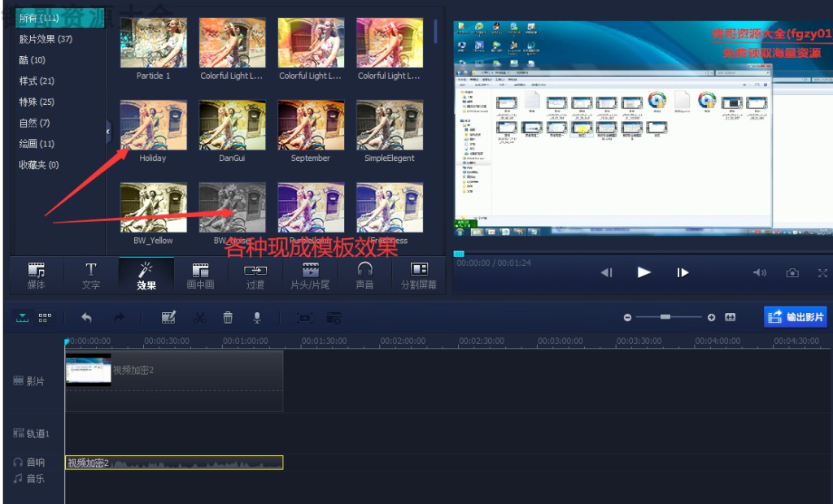Switch to storyboard view mode
This screenshot has height=504, width=833.
(x=45, y=318)
